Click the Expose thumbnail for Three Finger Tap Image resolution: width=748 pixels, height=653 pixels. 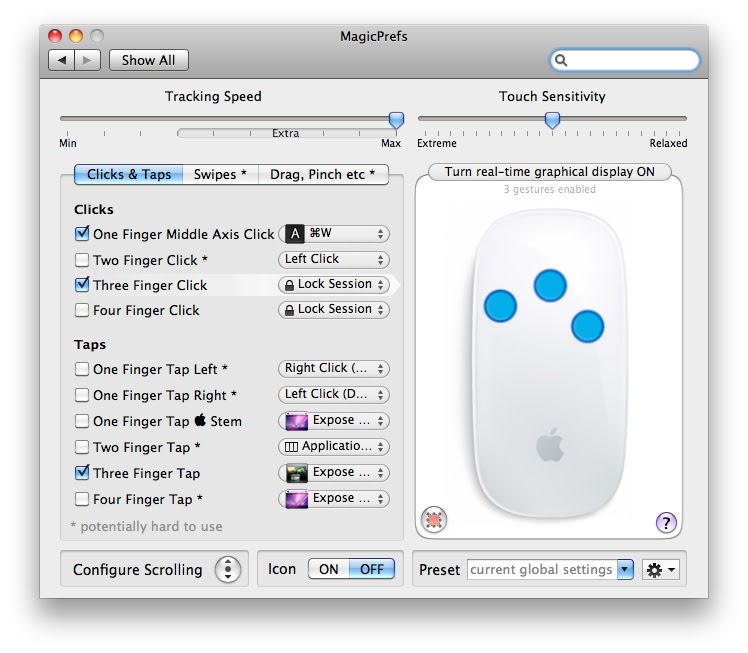(296, 473)
